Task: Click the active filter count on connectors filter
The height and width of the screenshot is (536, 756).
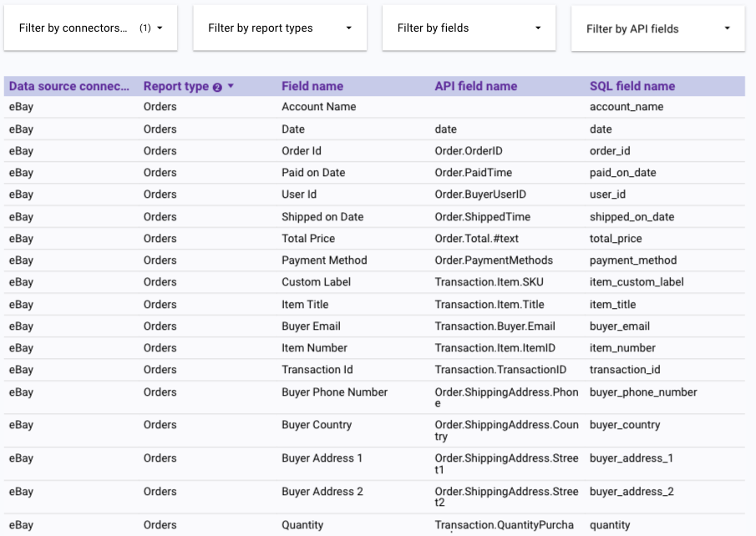Action: (145, 27)
